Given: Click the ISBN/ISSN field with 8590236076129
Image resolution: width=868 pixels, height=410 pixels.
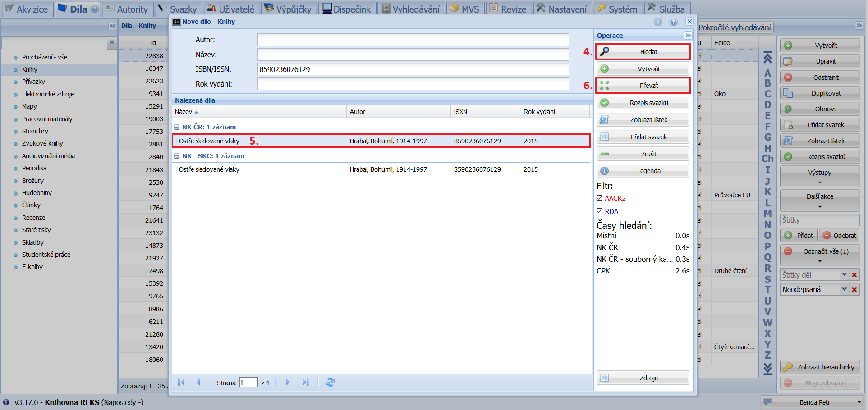Looking at the screenshot, I should click(413, 69).
